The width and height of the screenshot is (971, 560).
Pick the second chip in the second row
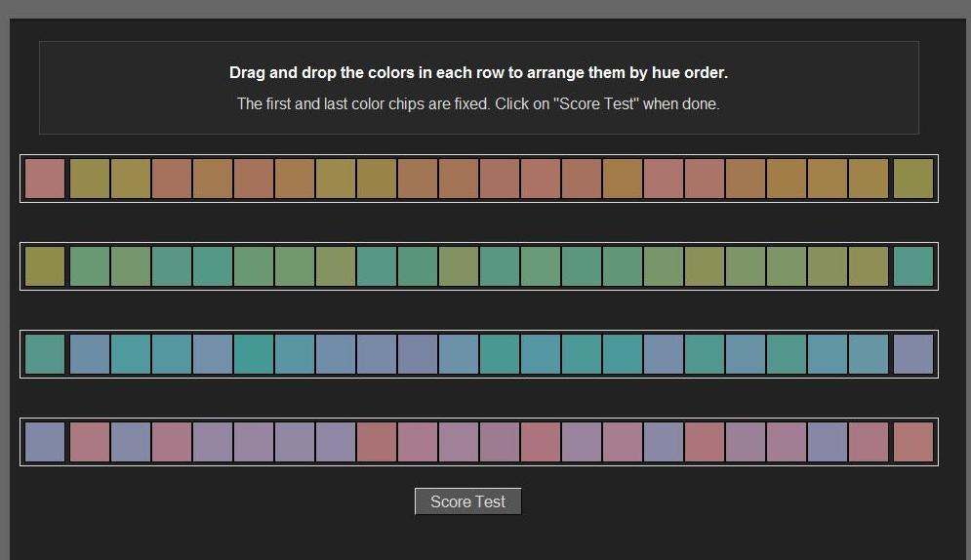(90, 266)
